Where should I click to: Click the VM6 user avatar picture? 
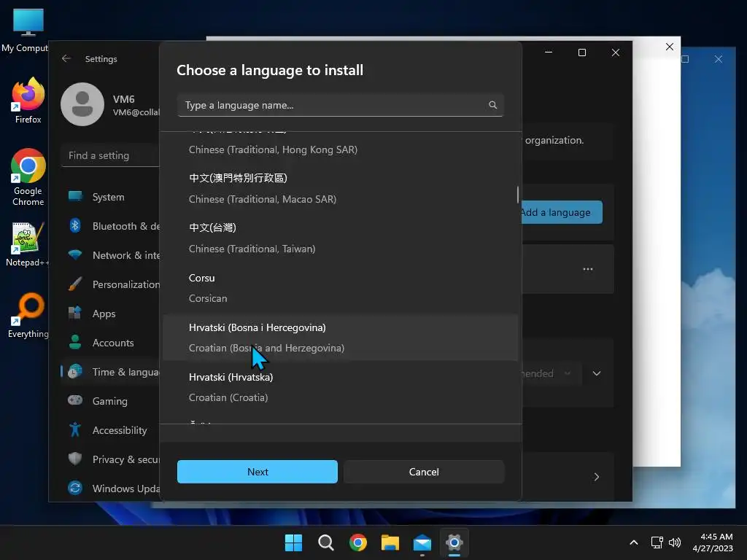click(x=82, y=104)
